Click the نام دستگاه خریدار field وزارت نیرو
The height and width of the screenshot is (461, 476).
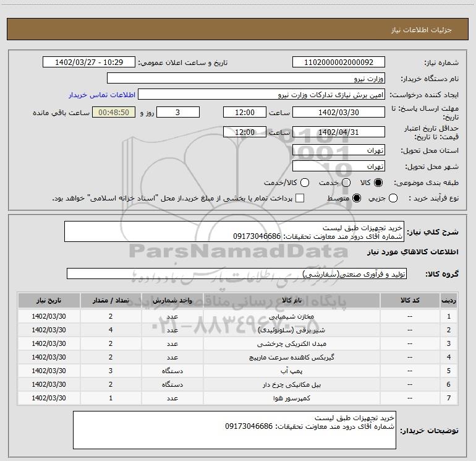(246, 78)
